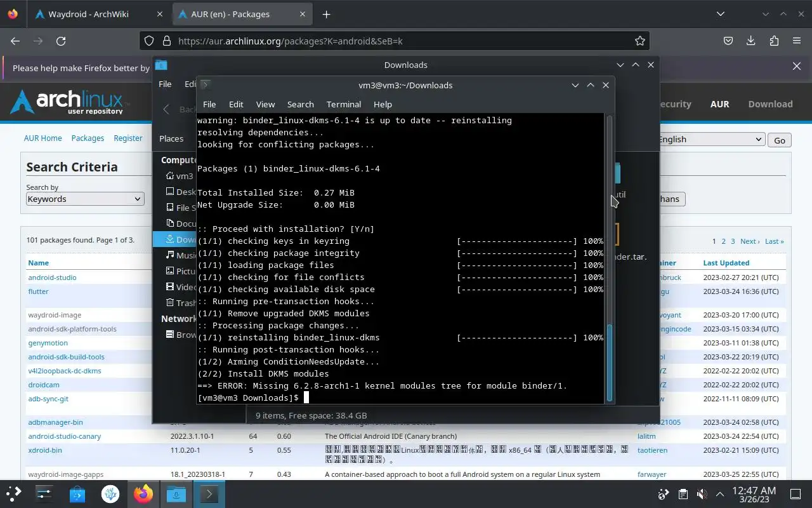
Task: Expand the list all tabs chevron
Action: pyautogui.click(x=721, y=14)
